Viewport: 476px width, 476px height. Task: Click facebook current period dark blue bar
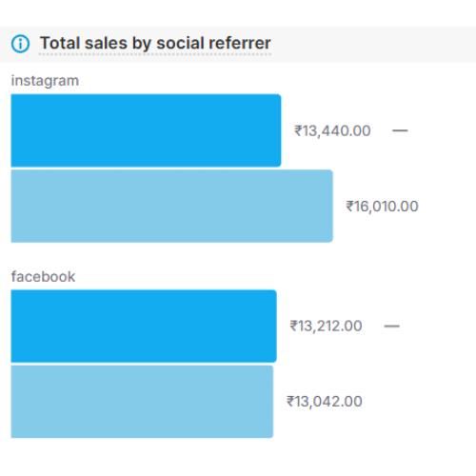(x=144, y=326)
